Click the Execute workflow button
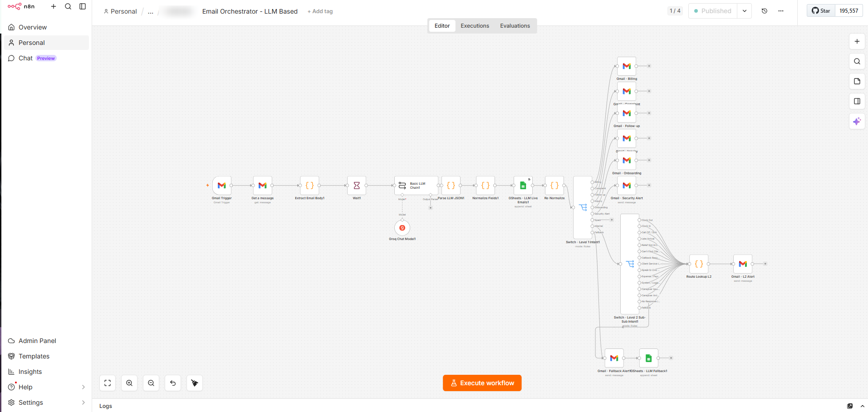Viewport: 868px width, 412px height. [482, 383]
